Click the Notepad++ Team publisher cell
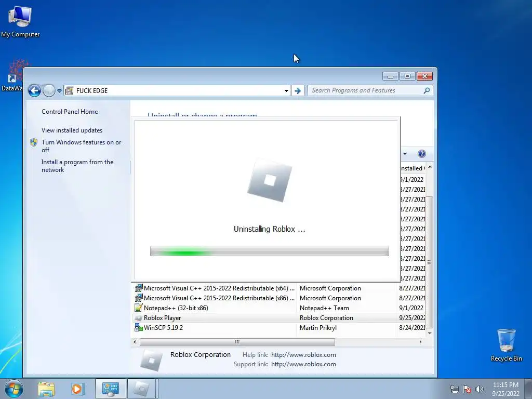This screenshot has height=399, width=532. 324,308
